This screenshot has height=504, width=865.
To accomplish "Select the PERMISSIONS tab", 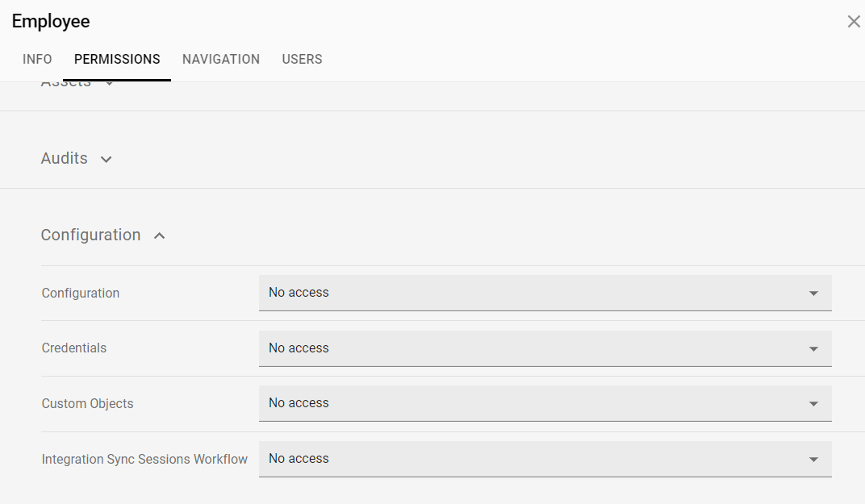I will click(117, 59).
